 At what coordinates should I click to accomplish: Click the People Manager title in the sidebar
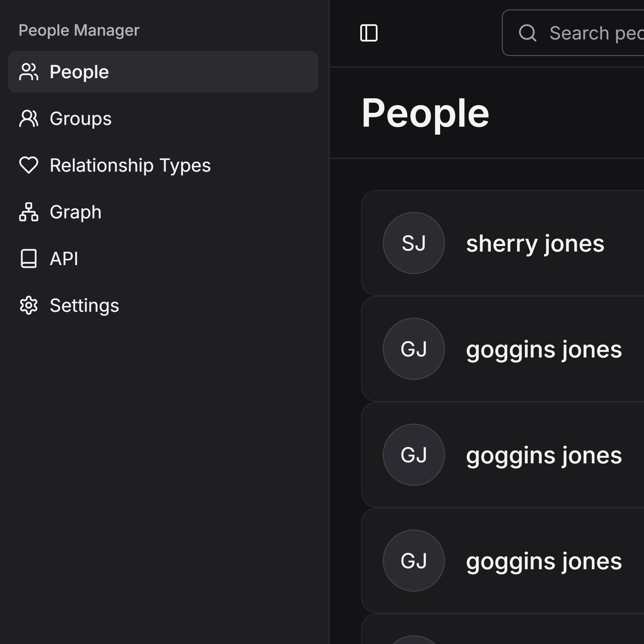click(79, 30)
